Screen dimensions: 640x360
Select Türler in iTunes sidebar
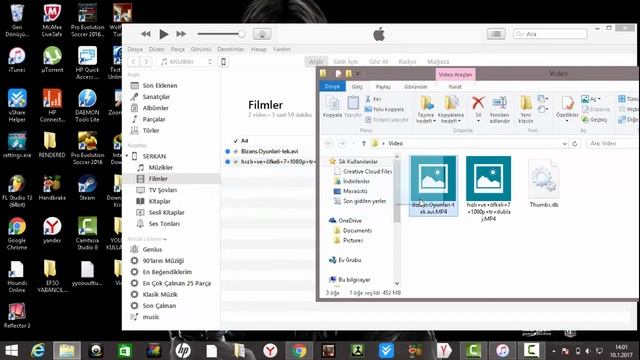click(x=151, y=131)
